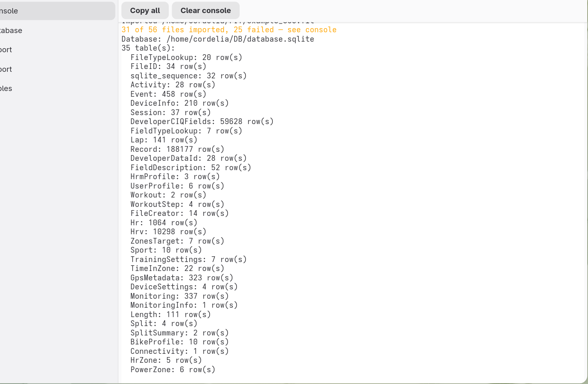Open the Console sidebar item
The height and width of the screenshot is (384, 588).
click(57, 11)
